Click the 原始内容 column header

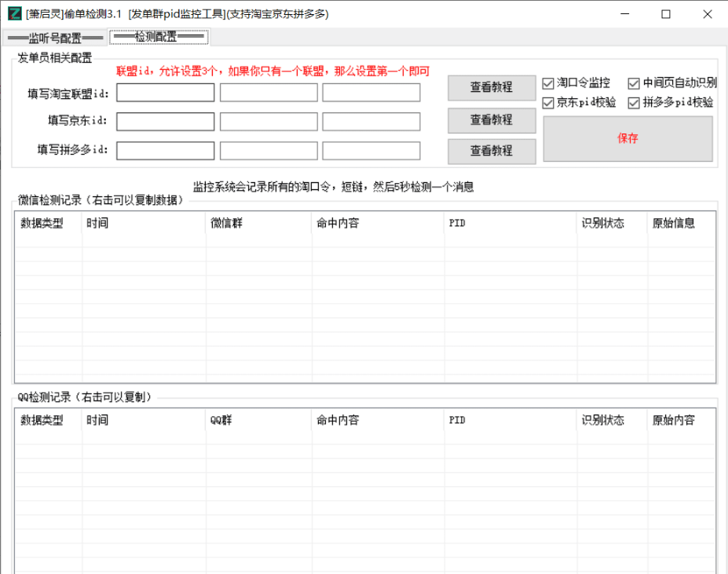(681, 420)
